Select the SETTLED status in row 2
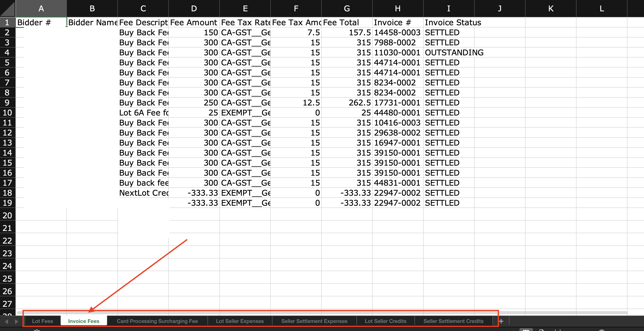Screen dimensions: 644x331 [449, 32]
